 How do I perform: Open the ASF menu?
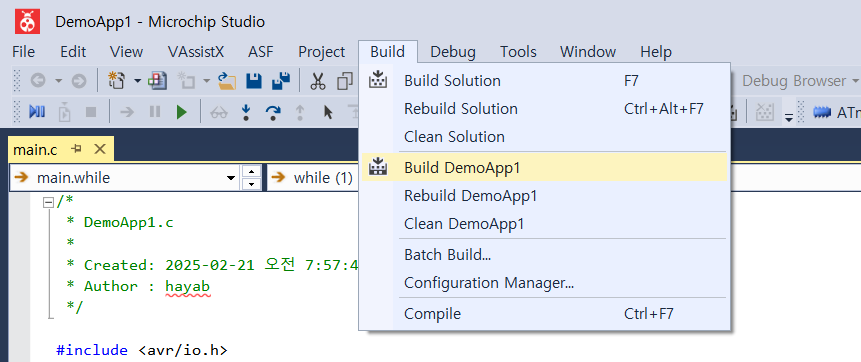tap(261, 52)
